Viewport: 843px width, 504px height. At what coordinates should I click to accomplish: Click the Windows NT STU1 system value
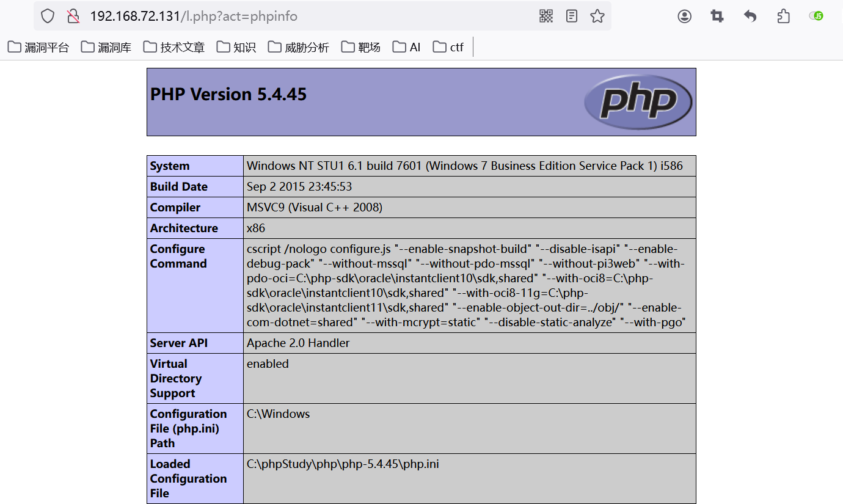click(465, 166)
